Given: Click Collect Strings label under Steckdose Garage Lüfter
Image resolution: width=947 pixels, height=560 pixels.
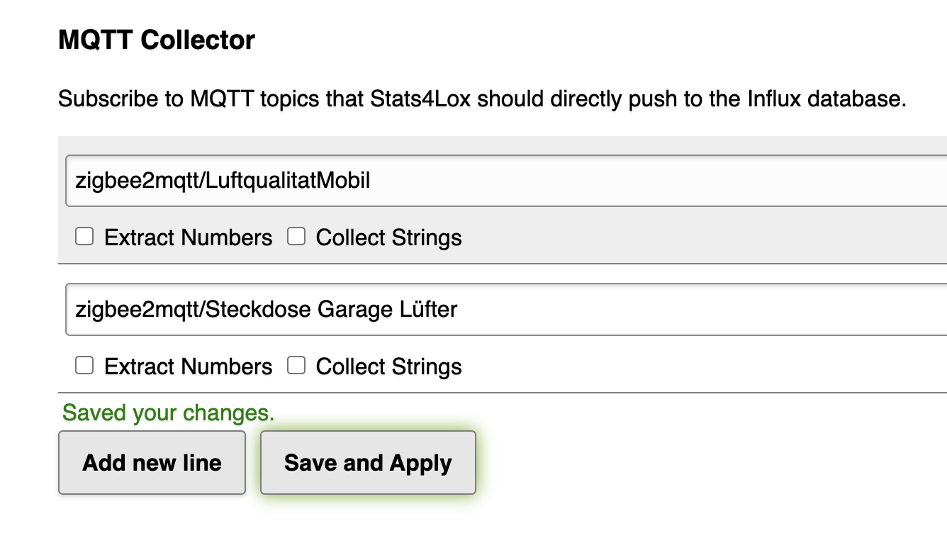Looking at the screenshot, I should coord(388,366).
